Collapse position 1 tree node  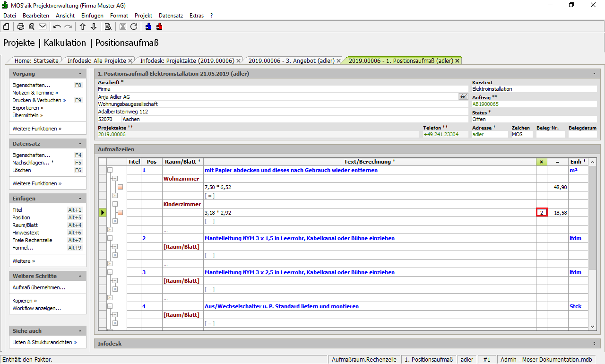coord(110,170)
